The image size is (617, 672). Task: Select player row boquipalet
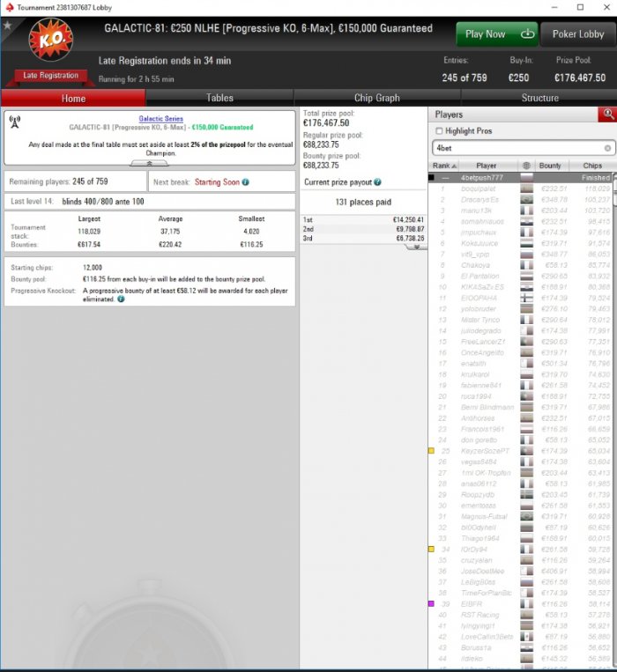[520, 188]
